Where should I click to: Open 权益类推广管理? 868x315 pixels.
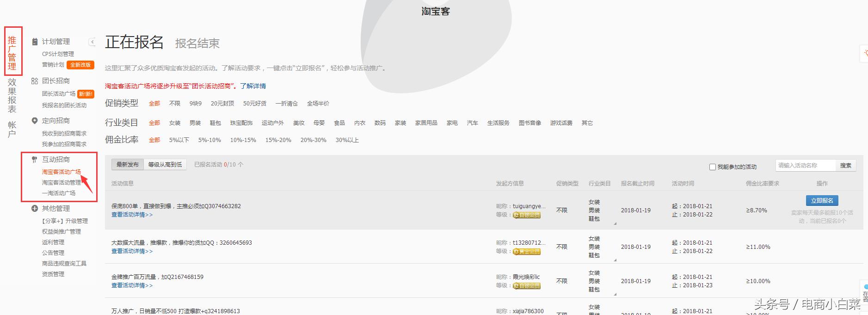(62, 232)
